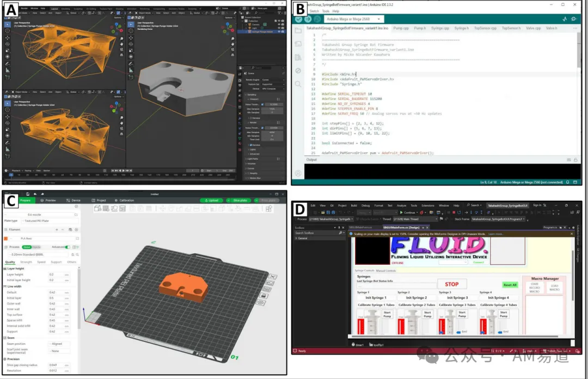The width and height of the screenshot is (588, 379).
Task: Click the Search Toolbox field in Visual Studio
Action: point(318,233)
